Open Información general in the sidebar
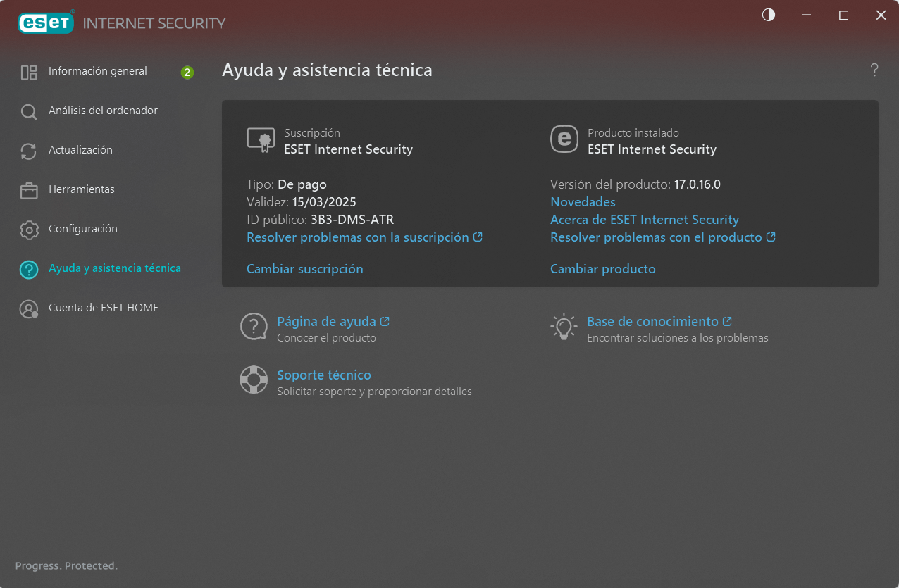This screenshot has height=588, width=899. click(98, 71)
